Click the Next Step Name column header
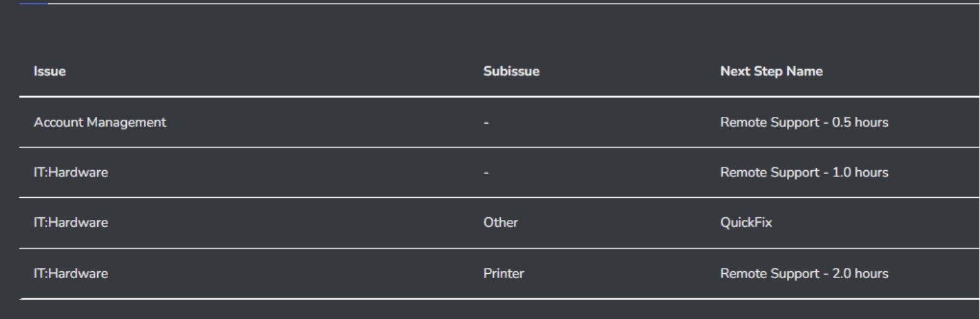 tap(771, 72)
